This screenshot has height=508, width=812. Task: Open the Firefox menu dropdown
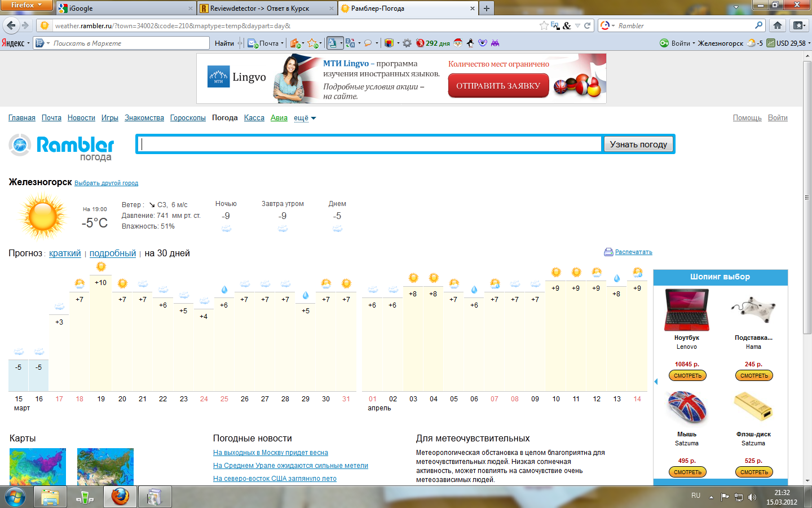pyautogui.click(x=27, y=5)
